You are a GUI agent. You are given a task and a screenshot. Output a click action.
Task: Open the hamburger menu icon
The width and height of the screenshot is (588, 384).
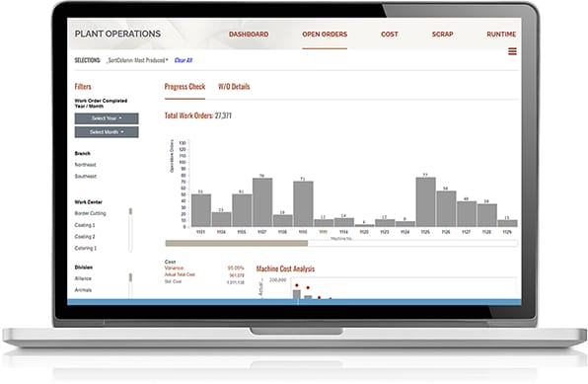(x=512, y=51)
